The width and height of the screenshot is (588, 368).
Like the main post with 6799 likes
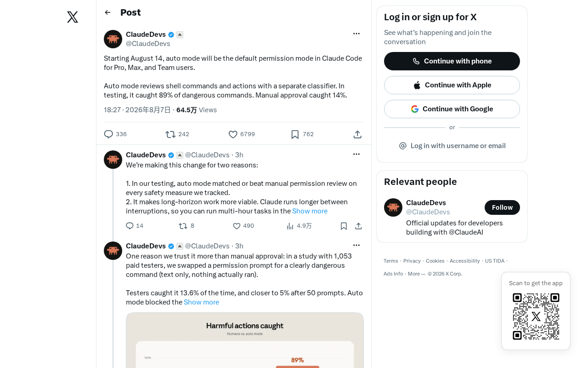[x=242, y=134]
